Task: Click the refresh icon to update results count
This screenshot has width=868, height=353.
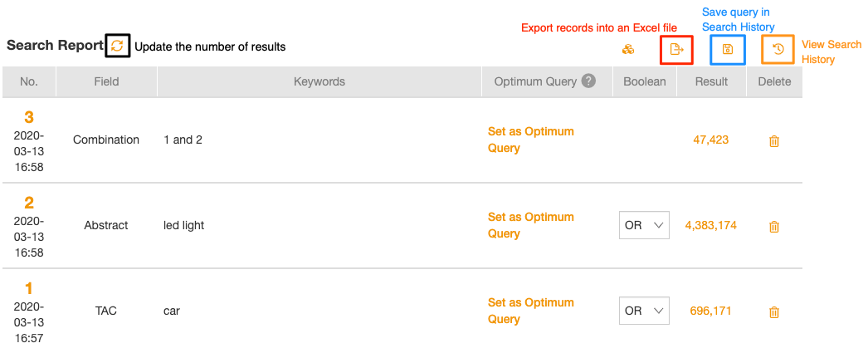Action: (117, 46)
